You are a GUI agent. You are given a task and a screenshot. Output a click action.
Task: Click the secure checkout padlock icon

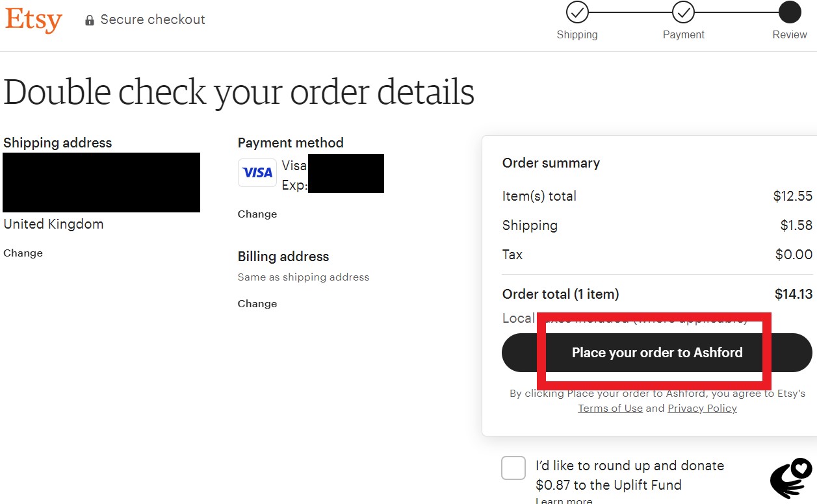(x=88, y=19)
